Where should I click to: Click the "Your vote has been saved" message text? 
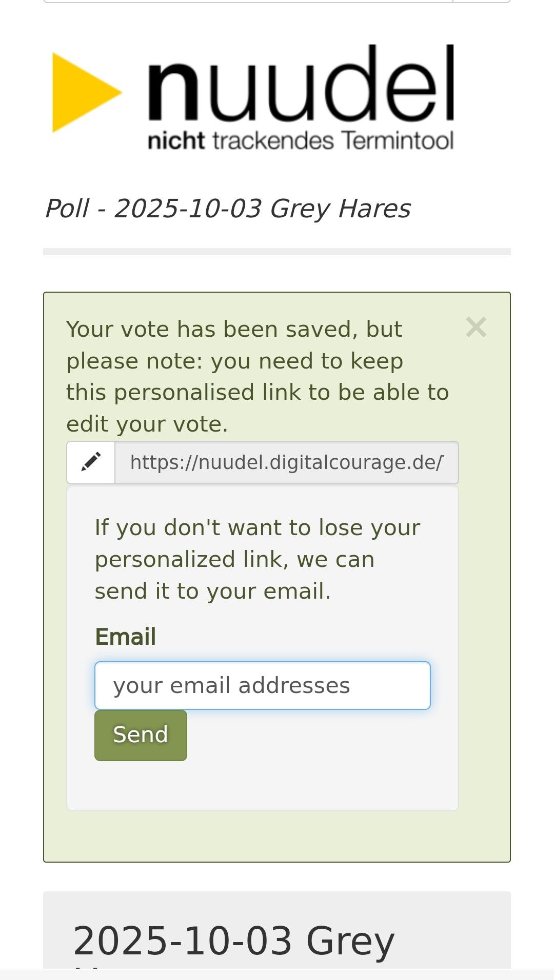click(x=234, y=330)
